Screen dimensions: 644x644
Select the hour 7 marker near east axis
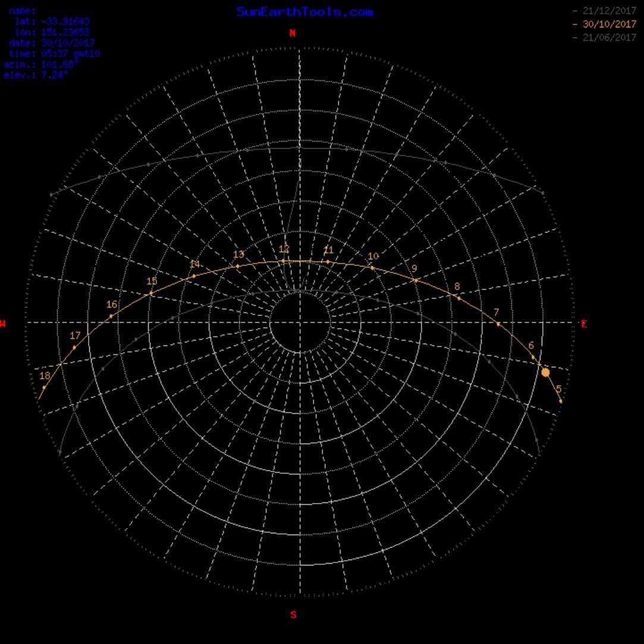click(x=498, y=324)
